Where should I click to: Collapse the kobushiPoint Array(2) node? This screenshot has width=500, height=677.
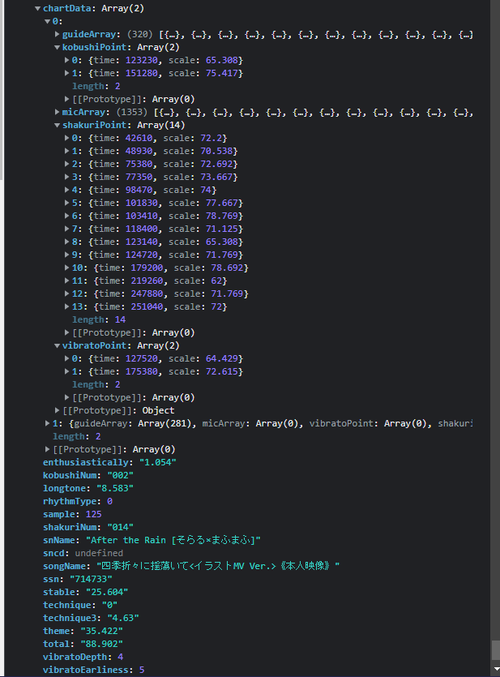[57, 47]
